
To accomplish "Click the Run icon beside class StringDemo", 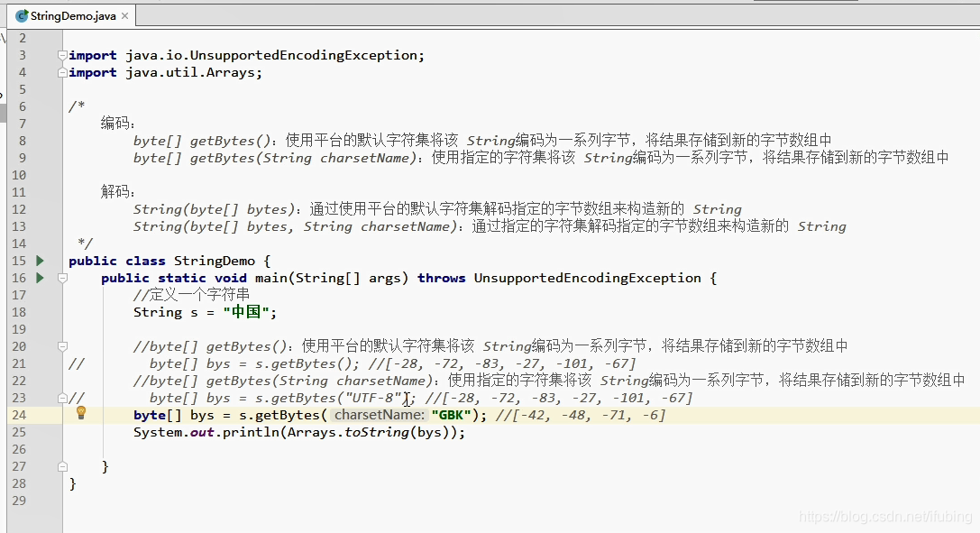I will pos(40,261).
